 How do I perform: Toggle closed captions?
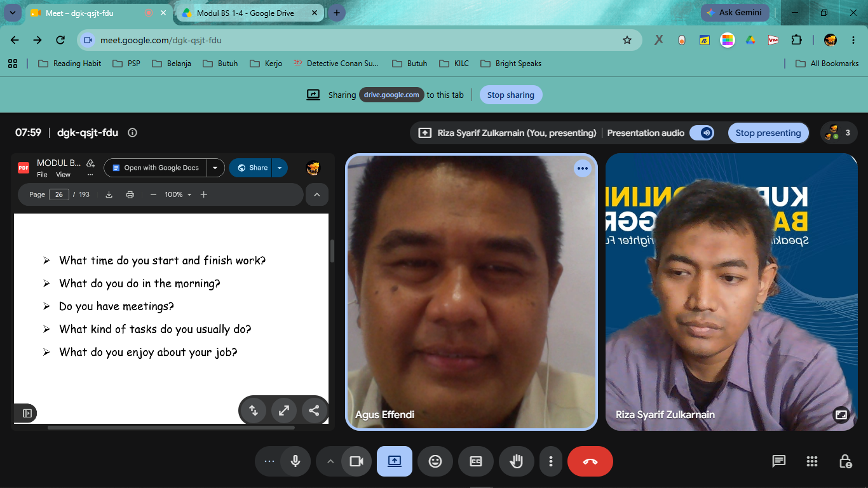pyautogui.click(x=476, y=461)
